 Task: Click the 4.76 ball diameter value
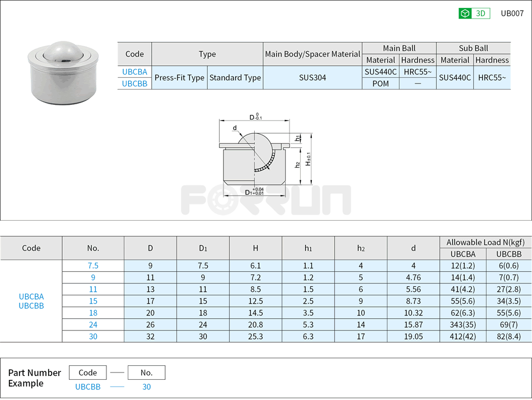click(x=413, y=277)
